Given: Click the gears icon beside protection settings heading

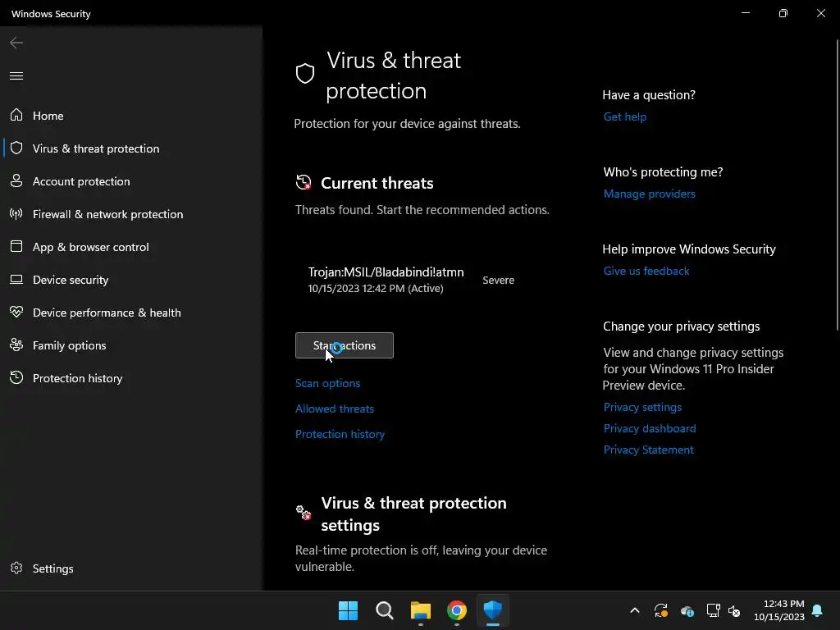Looking at the screenshot, I should 304,512.
